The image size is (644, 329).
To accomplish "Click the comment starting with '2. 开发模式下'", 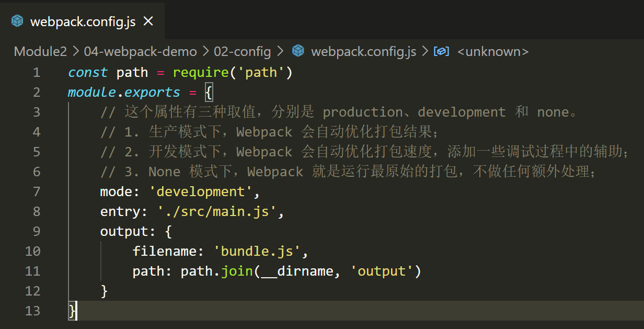I will coord(364,152).
